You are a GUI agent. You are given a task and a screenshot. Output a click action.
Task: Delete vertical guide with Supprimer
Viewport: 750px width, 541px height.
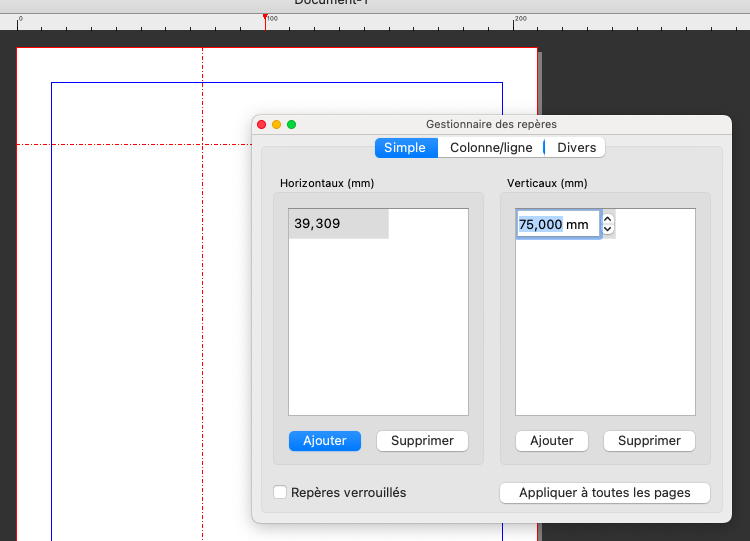tap(649, 441)
